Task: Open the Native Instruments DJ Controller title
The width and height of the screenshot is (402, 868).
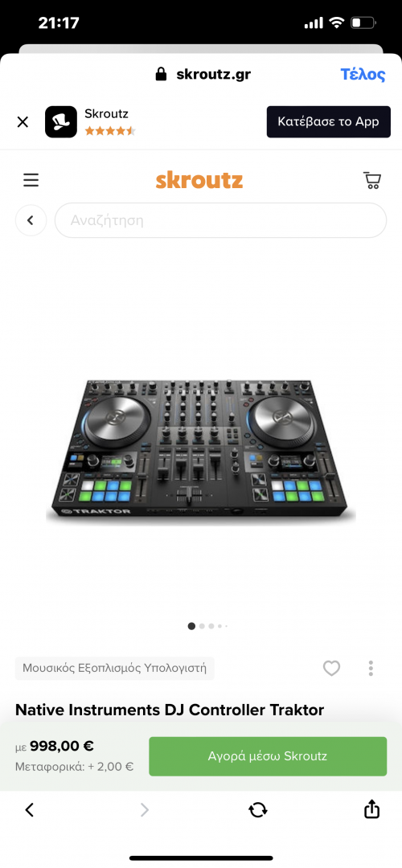Action: click(170, 710)
